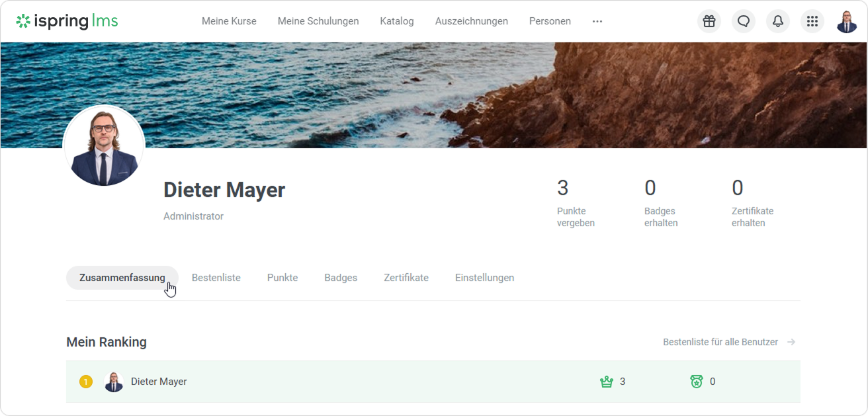This screenshot has width=868, height=416.
Task: Open the apps grid icon
Action: click(x=812, y=21)
